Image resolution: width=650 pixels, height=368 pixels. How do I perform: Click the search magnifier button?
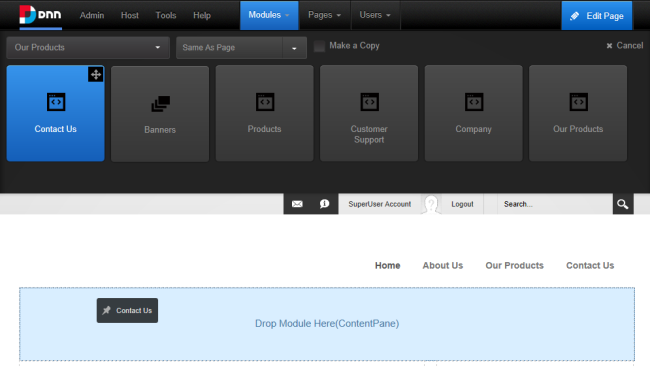click(623, 204)
